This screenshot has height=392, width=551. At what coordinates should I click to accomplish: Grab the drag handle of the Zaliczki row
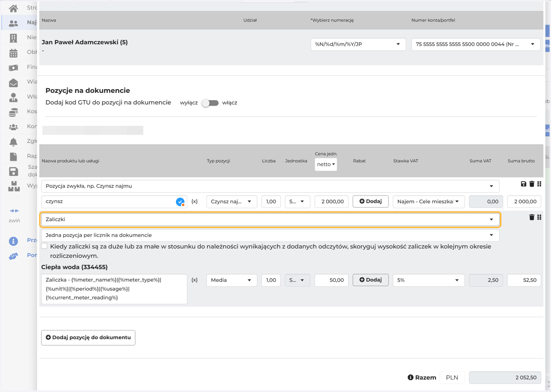click(x=540, y=217)
